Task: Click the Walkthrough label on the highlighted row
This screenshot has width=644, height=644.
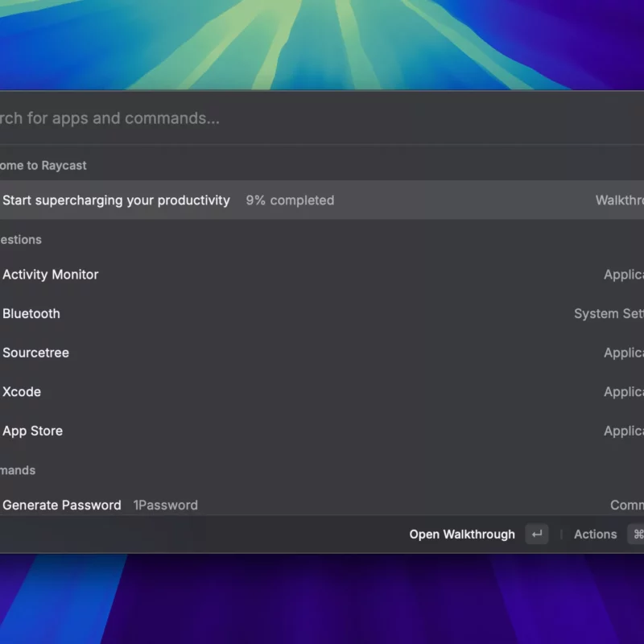Action: (620, 200)
